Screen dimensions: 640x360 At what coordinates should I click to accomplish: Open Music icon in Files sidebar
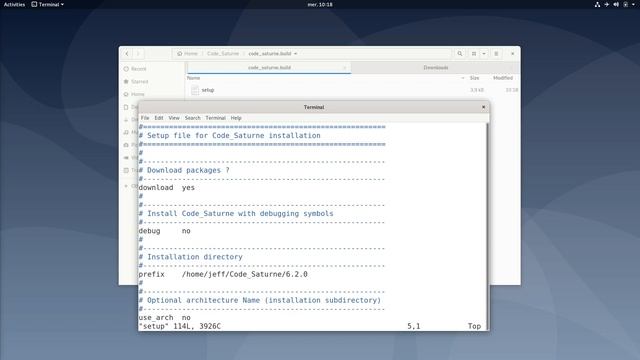tap(126, 132)
